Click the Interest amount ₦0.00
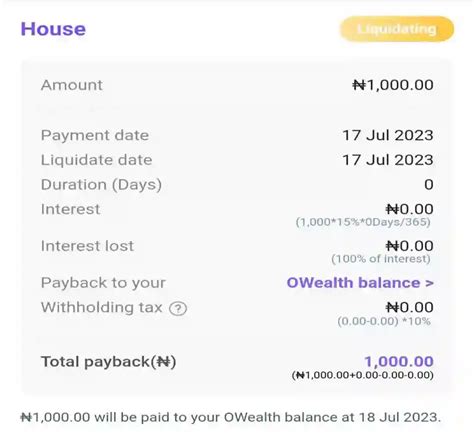The height and width of the screenshot is (438, 474). point(410,209)
